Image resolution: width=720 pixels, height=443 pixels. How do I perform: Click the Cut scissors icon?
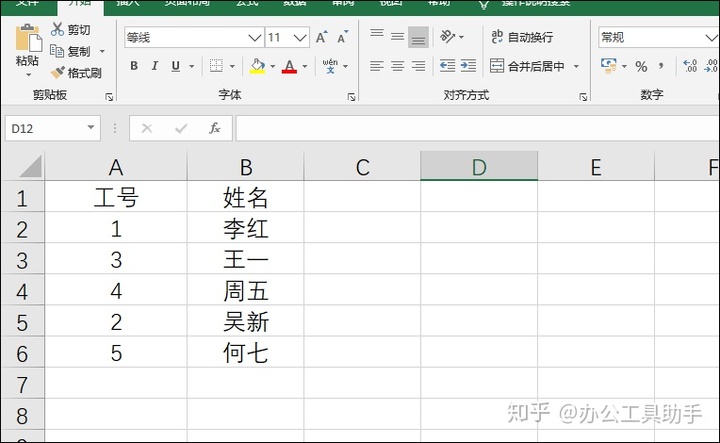57,29
